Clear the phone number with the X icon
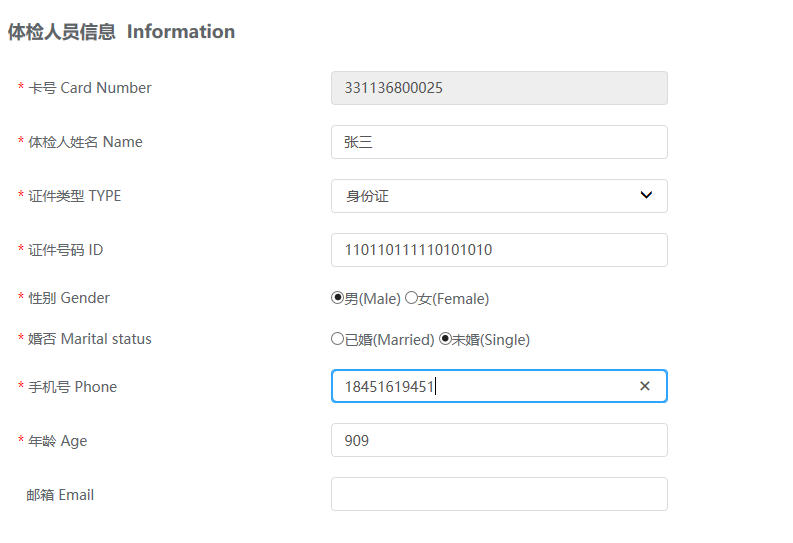Image resolution: width=793 pixels, height=543 pixels. click(645, 386)
